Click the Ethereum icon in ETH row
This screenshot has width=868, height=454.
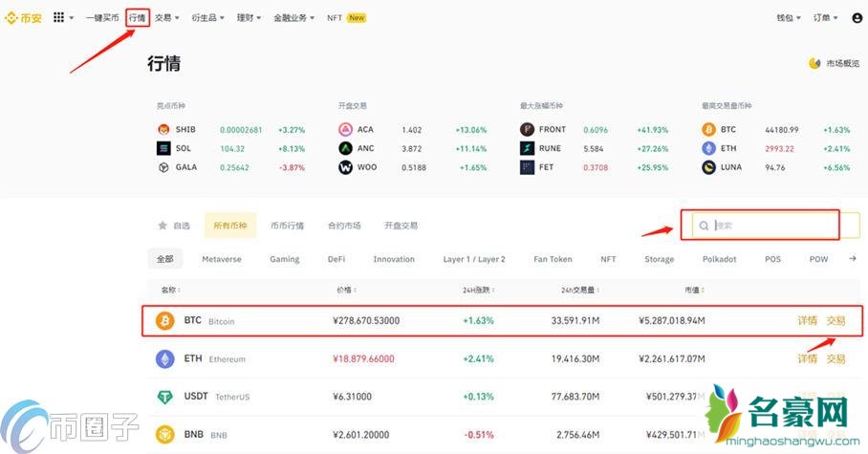tap(165, 358)
